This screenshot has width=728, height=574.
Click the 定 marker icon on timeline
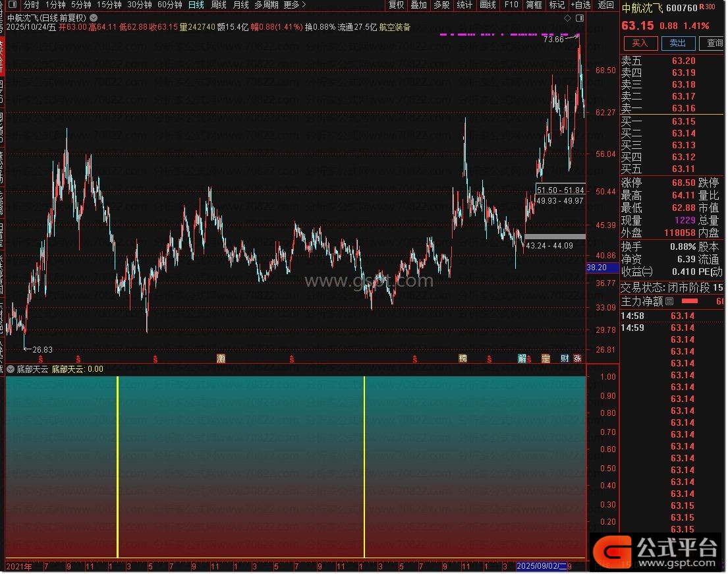(546, 359)
